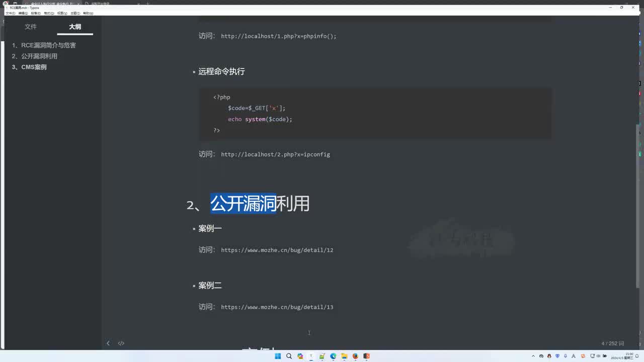The image size is (644, 362).
Task: Click URL http://localhost/1.php?x=phpinfo();
Action: tap(279, 36)
